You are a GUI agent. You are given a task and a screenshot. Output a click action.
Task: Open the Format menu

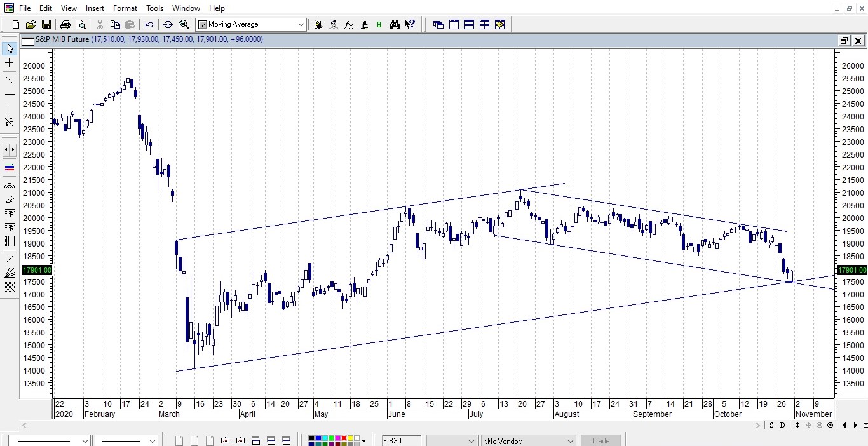125,8
